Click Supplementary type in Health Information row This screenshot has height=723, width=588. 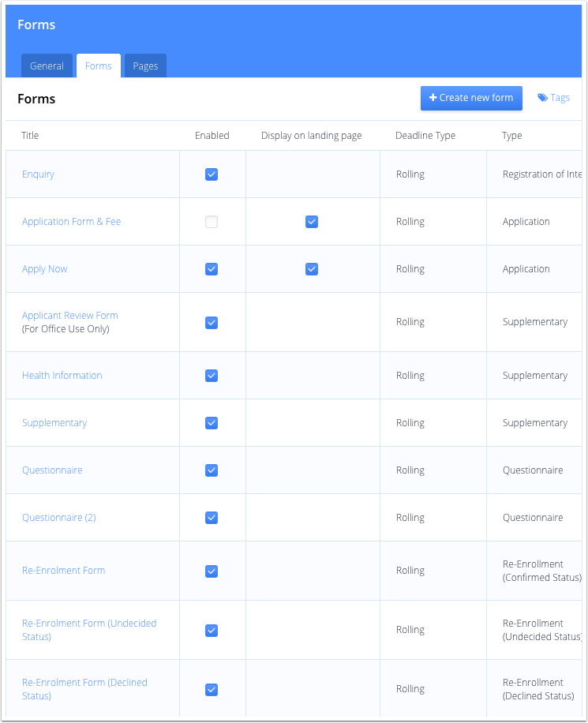point(535,376)
